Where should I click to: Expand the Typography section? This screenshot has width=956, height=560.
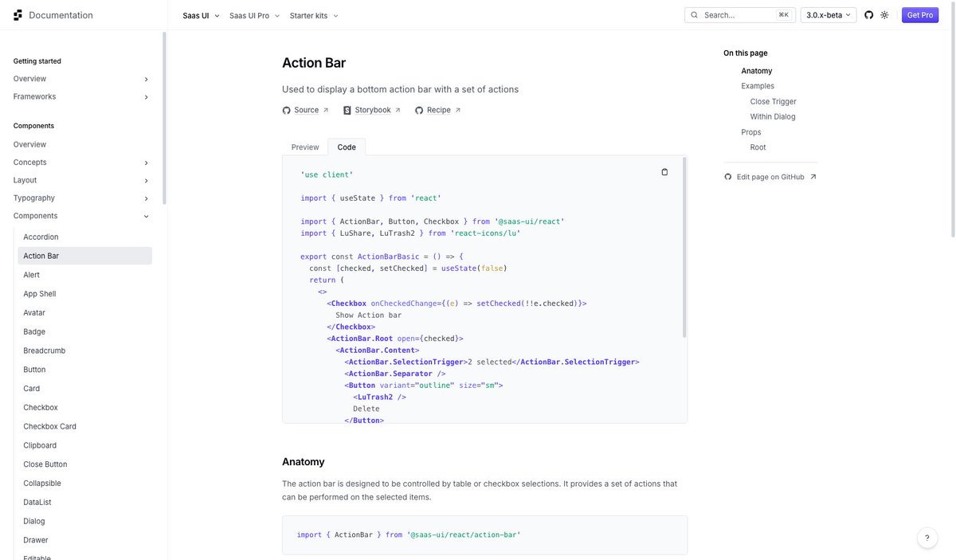tap(82, 198)
